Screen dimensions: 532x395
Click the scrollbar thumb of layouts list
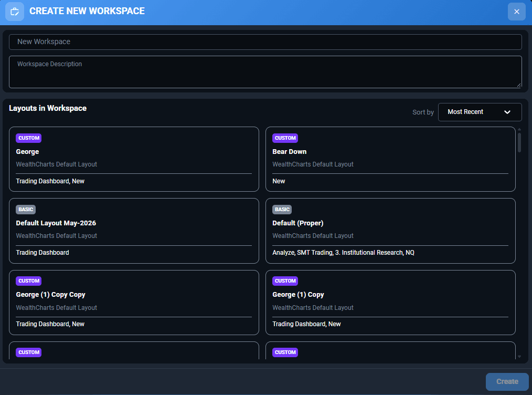(x=519, y=143)
